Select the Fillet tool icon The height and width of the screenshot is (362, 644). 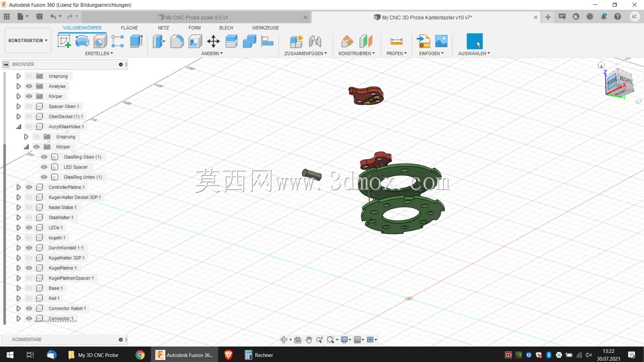click(177, 41)
